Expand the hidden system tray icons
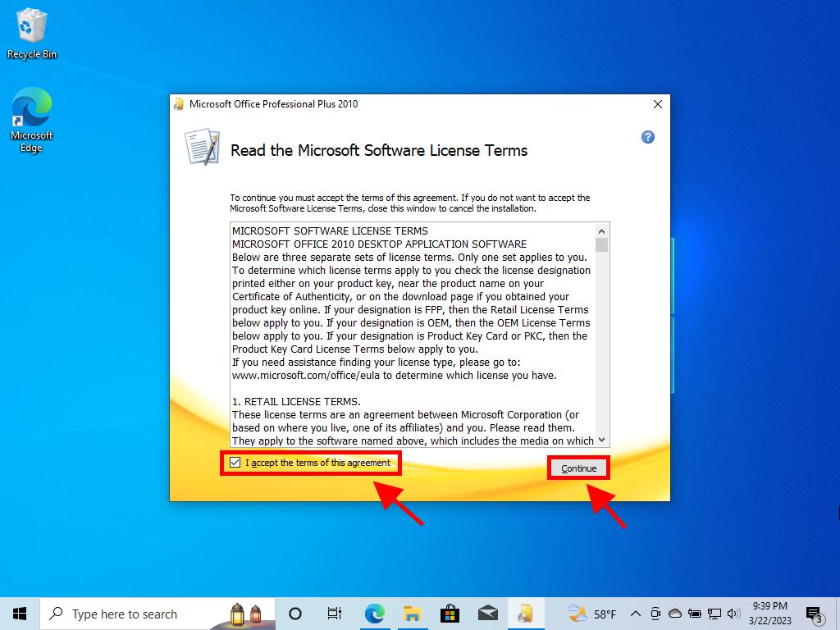Screen dimensions: 840x630 [x=635, y=614]
